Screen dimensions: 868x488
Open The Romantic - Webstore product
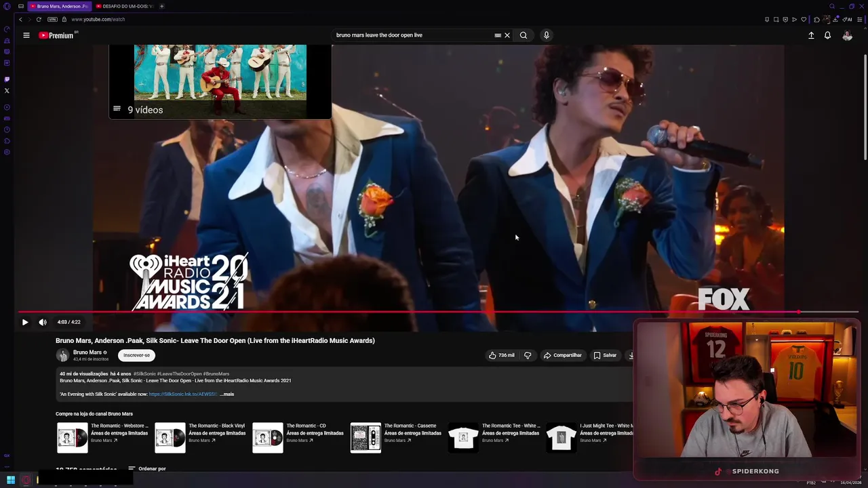102,437
